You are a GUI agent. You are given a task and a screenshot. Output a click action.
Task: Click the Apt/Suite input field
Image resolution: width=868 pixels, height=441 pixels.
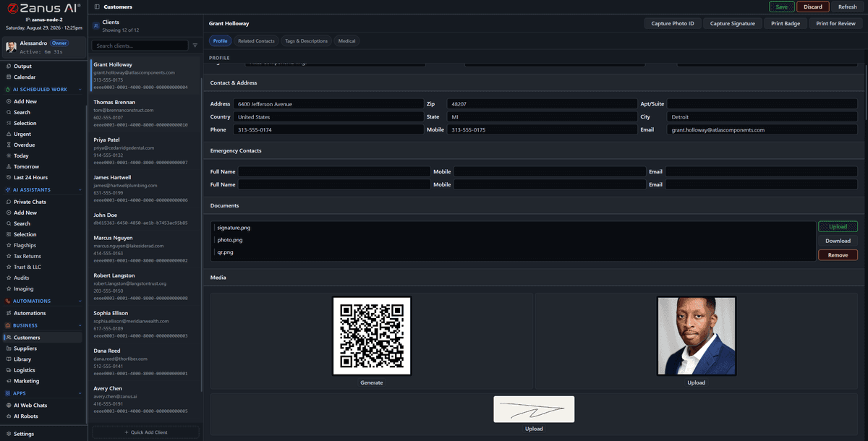tap(763, 104)
